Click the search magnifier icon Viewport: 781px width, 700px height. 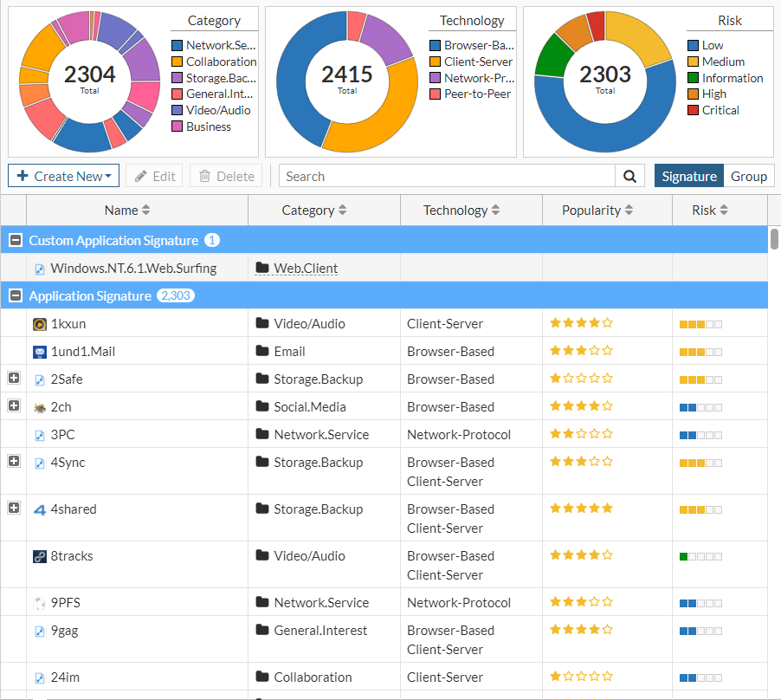[x=629, y=175]
